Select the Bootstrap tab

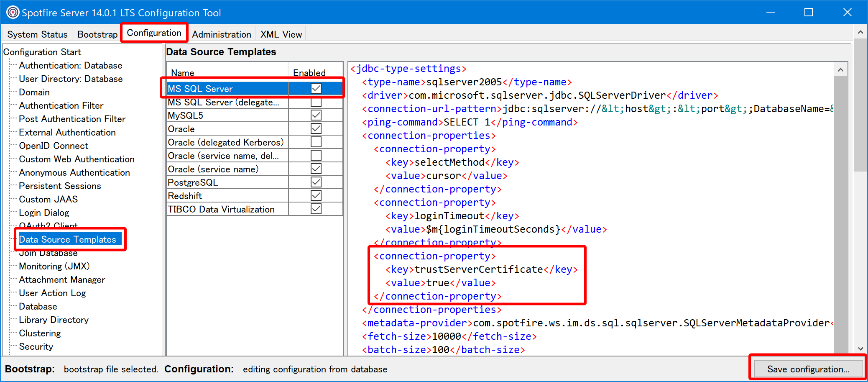97,34
